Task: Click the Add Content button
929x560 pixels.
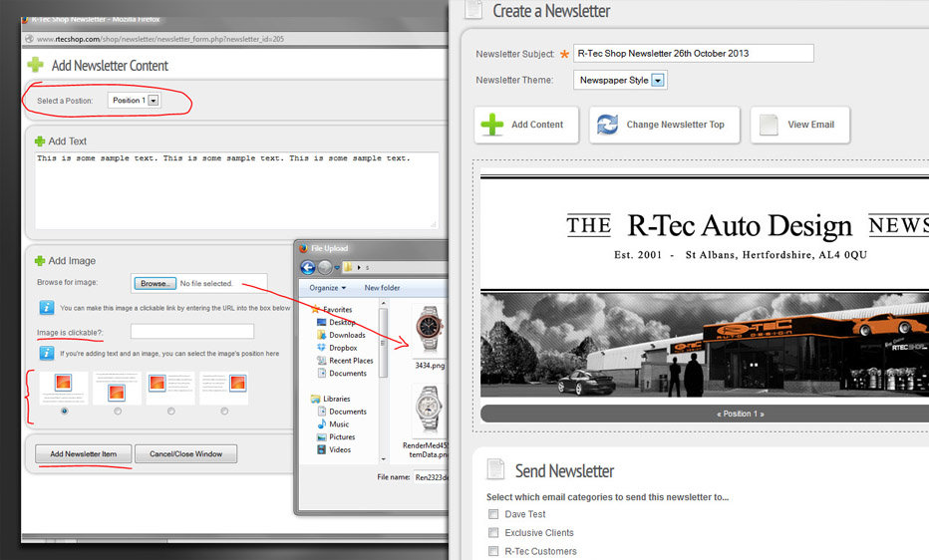Action: [x=526, y=125]
